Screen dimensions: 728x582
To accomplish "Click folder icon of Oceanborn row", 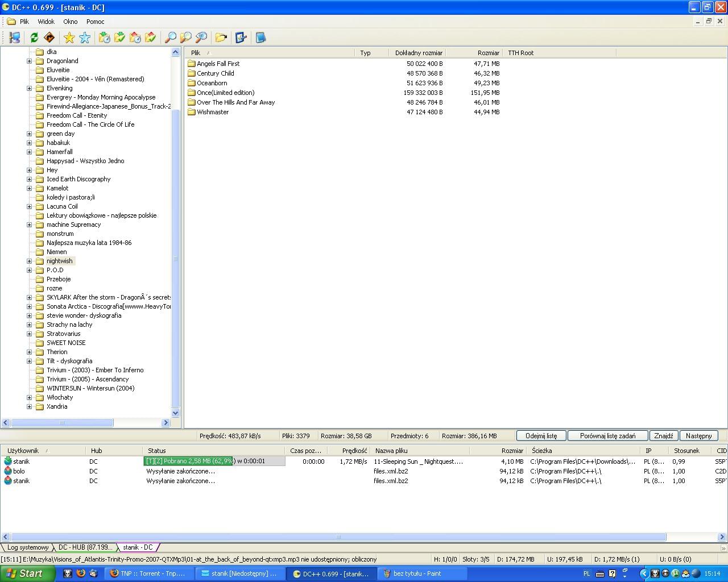I will (x=192, y=83).
